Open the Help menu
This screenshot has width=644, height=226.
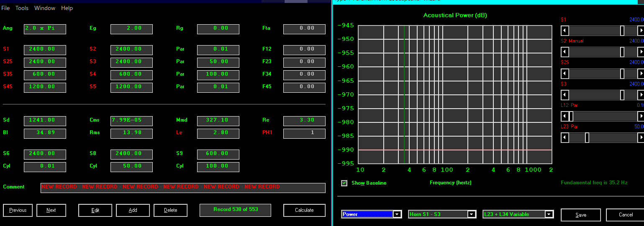coord(67,8)
